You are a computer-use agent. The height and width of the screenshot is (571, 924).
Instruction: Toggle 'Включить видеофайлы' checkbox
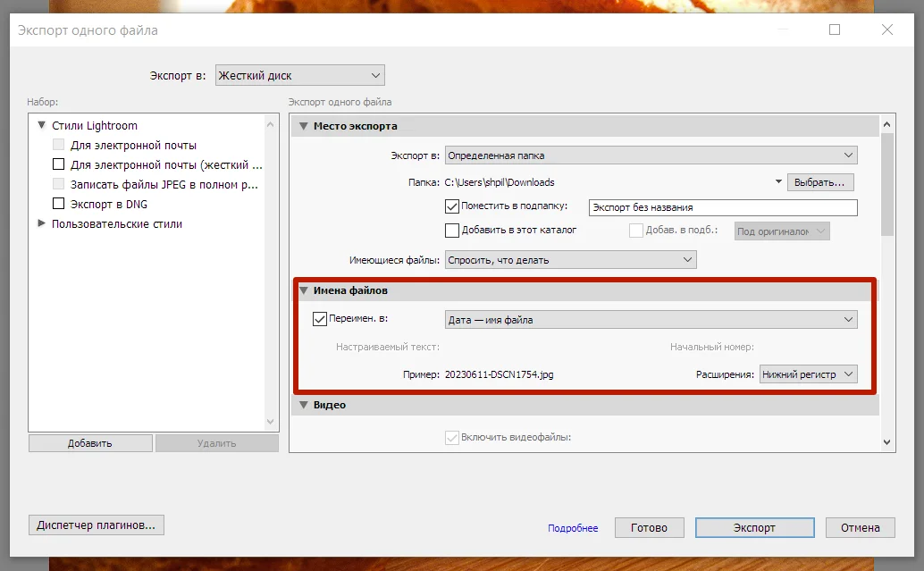[452, 437]
